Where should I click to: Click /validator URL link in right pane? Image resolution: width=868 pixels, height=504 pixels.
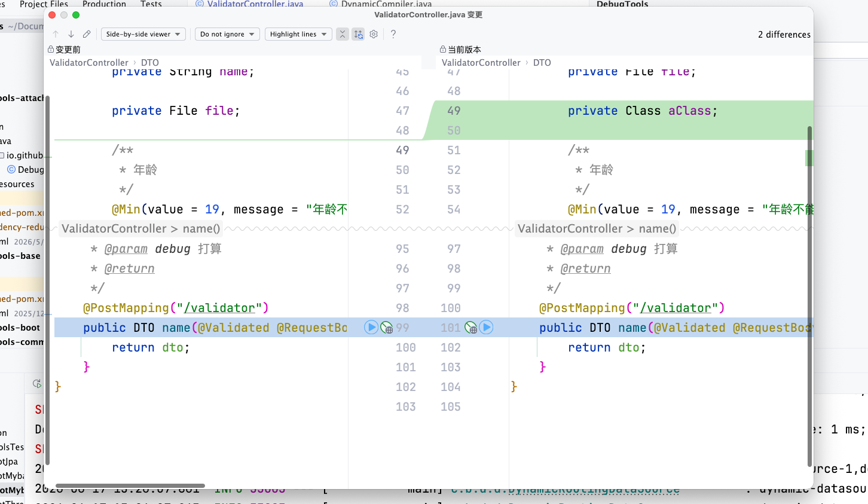click(x=676, y=308)
